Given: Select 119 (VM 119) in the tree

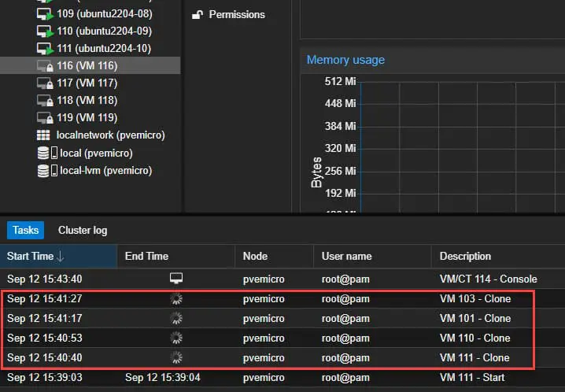Looking at the screenshot, I should [x=87, y=118].
